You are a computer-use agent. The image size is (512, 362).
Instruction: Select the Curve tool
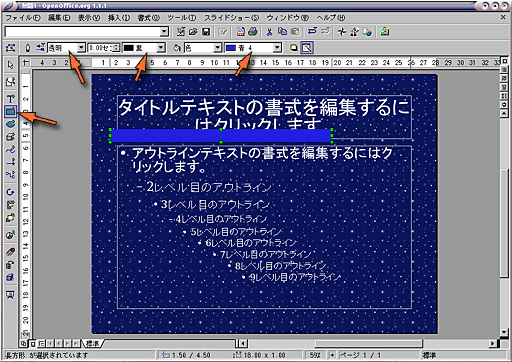(x=10, y=149)
